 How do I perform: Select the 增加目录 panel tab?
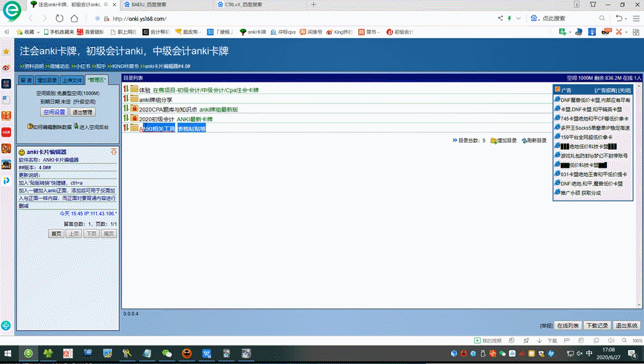(47, 80)
